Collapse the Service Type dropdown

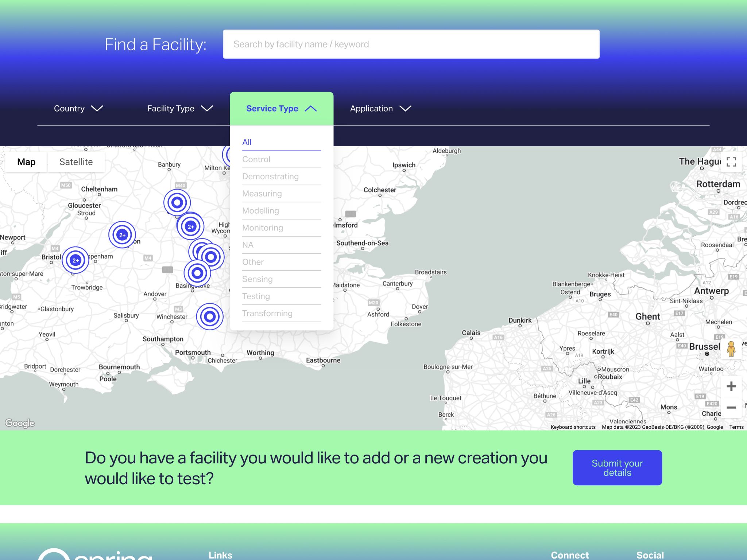[x=281, y=109]
